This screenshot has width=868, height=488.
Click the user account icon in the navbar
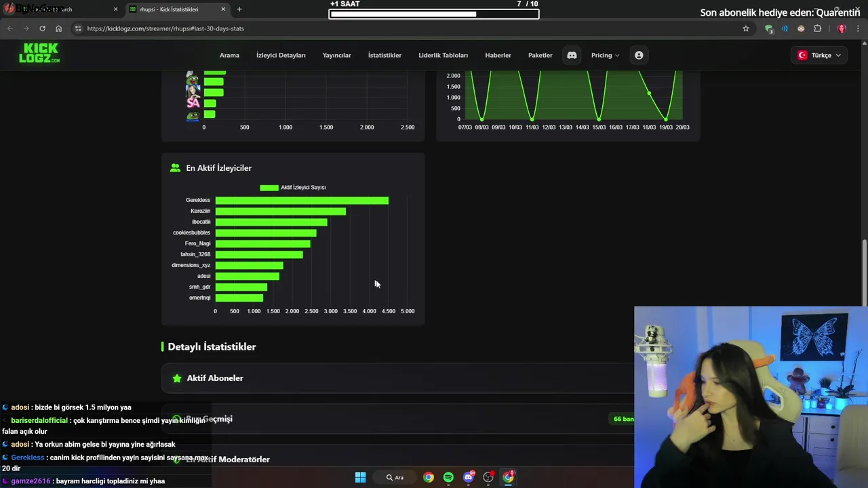[639, 55]
